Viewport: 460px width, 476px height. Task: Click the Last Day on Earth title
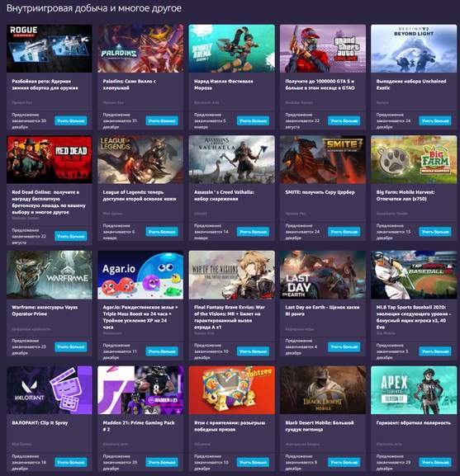coord(322,310)
